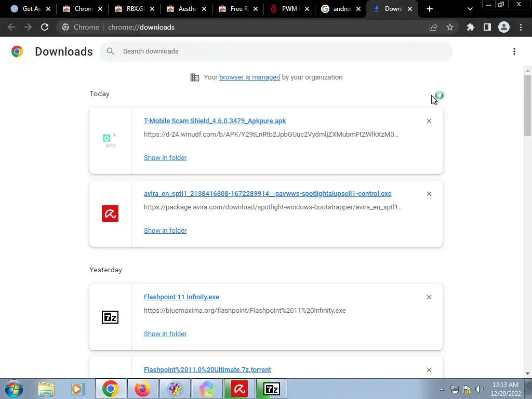Click the bluemaxima.org source URL text

[x=245, y=311]
